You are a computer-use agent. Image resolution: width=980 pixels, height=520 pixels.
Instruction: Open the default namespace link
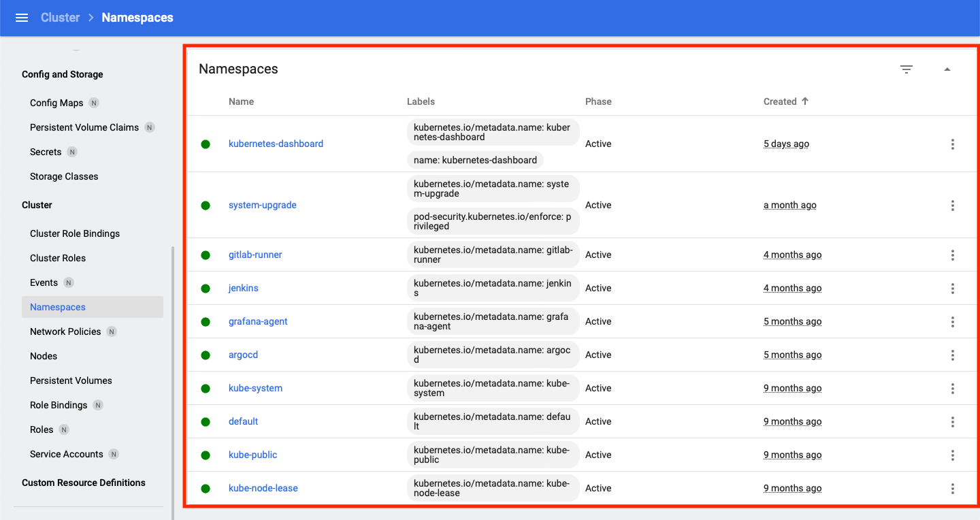tap(243, 421)
